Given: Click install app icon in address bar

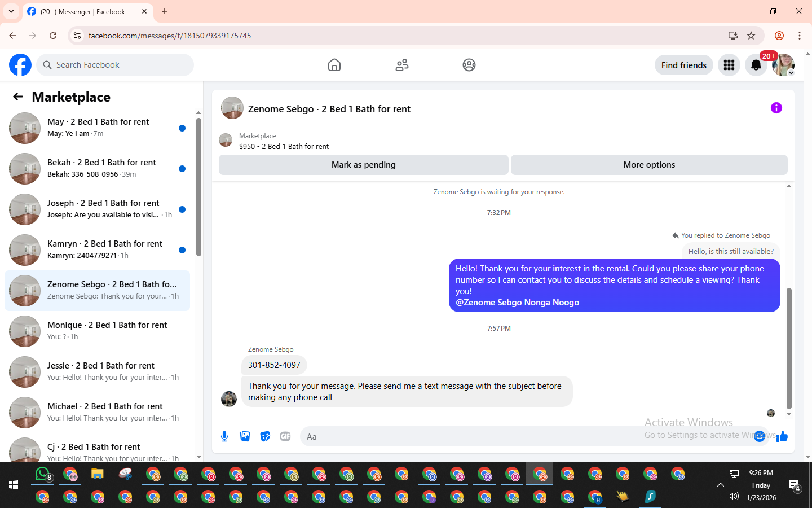Looking at the screenshot, I should [x=733, y=36].
